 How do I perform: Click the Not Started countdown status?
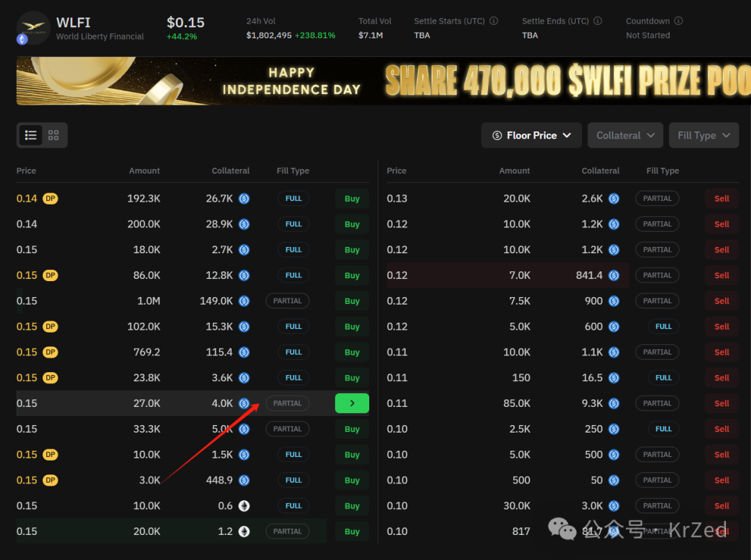point(647,35)
